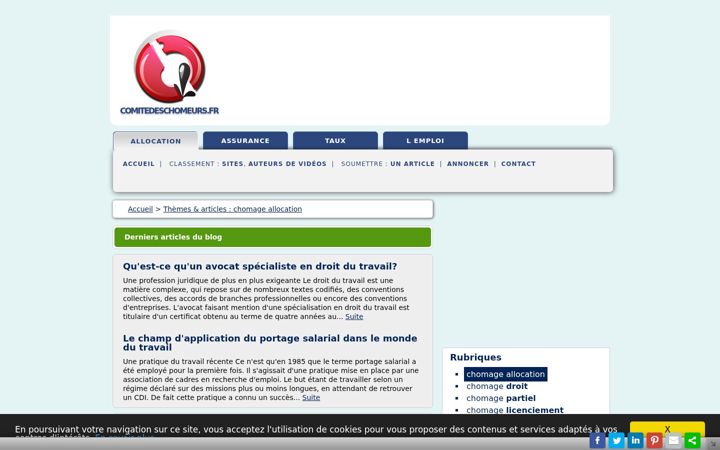Open the green general share icon
The height and width of the screenshot is (450, 720).
[x=692, y=440]
